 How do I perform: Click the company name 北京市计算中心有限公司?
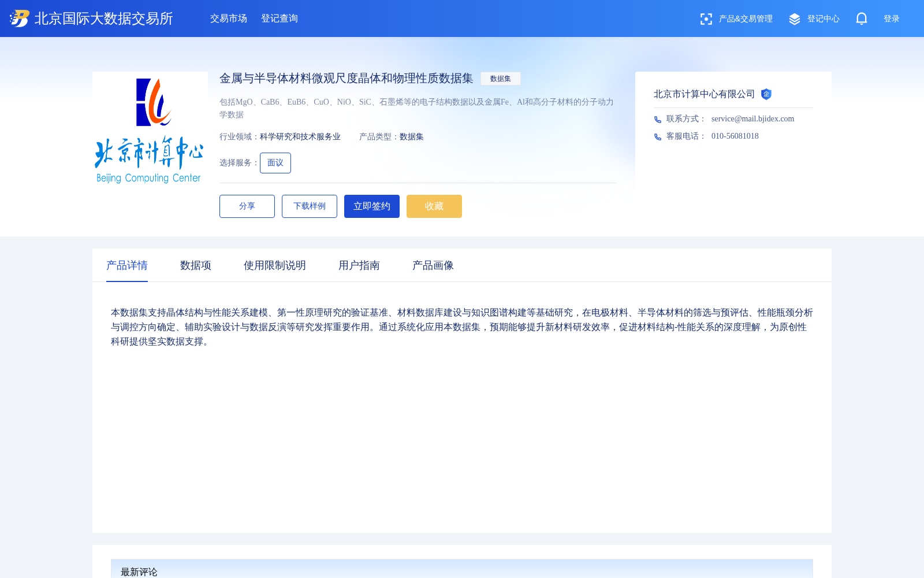704,94
